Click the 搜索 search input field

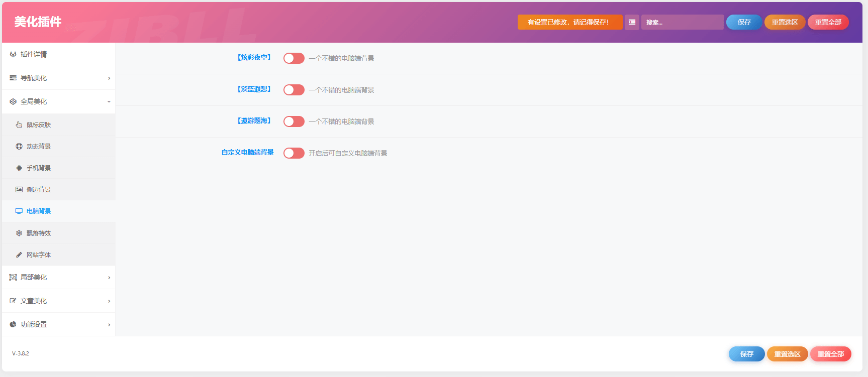point(683,22)
